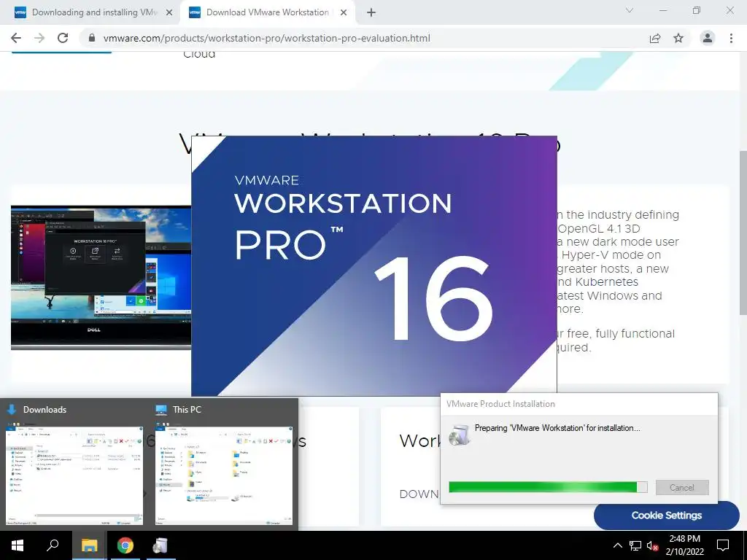The image size is (747, 560).
Task: Show hidden system tray icons
Action: pos(617,545)
